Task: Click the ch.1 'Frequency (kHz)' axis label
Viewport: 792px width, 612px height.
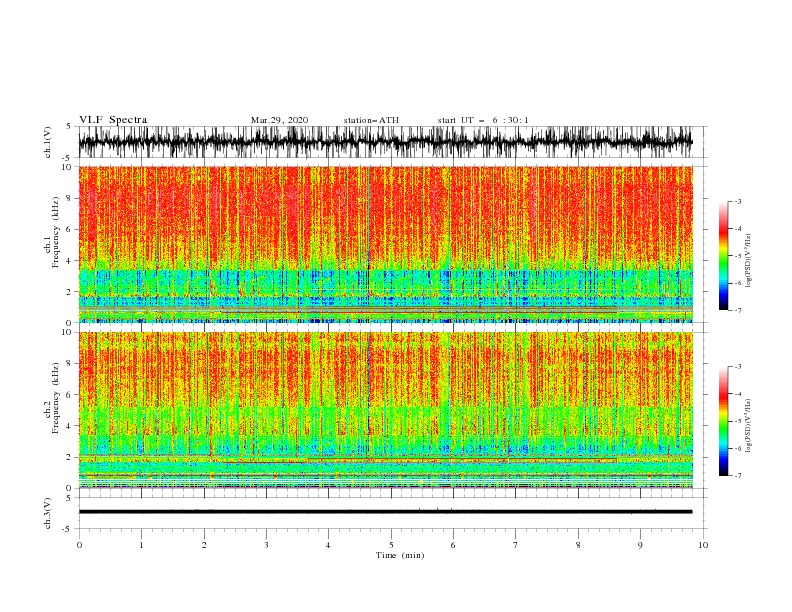Action: [56, 233]
